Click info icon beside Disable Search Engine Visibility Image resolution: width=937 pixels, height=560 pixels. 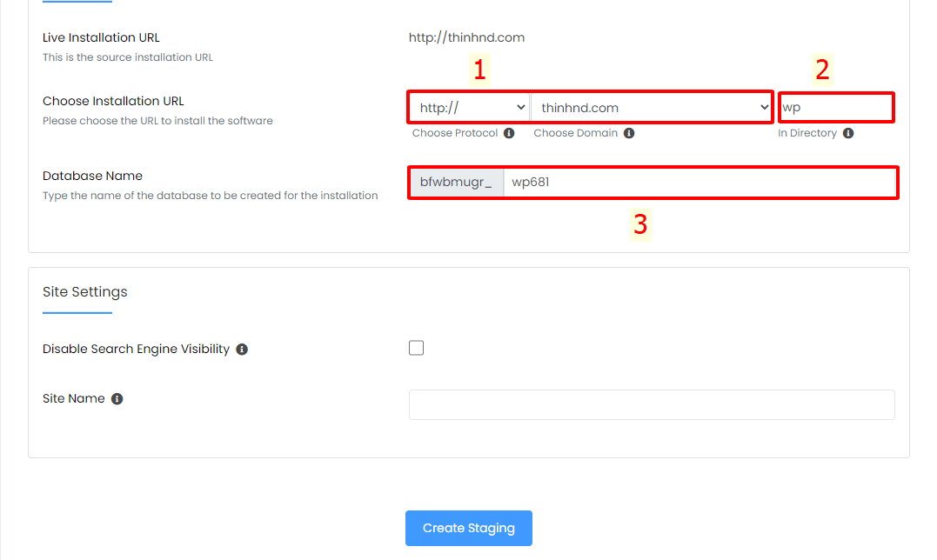point(241,350)
